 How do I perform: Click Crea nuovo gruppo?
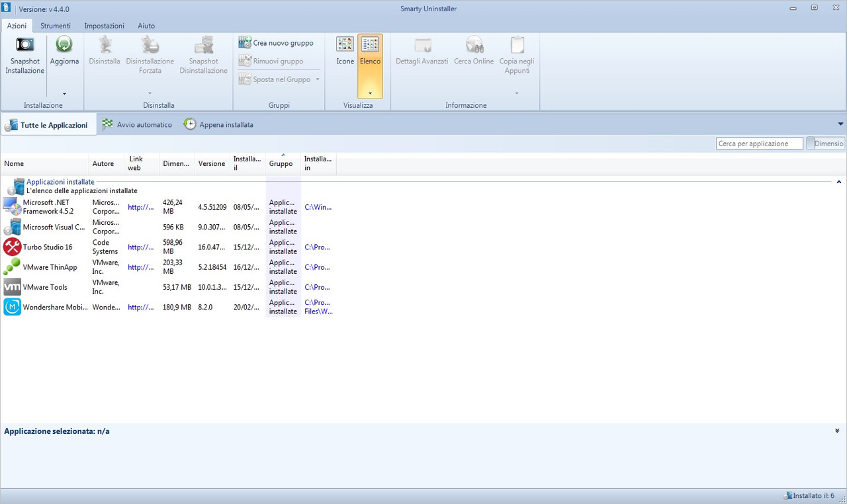tap(276, 43)
